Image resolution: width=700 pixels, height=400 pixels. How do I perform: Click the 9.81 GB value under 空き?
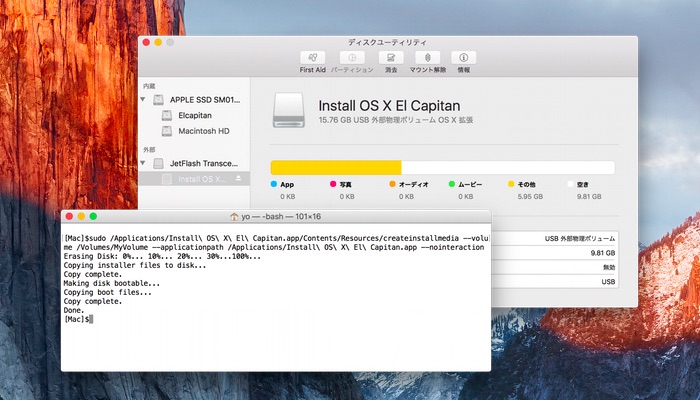pyautogui.click(x=589, y=196)
